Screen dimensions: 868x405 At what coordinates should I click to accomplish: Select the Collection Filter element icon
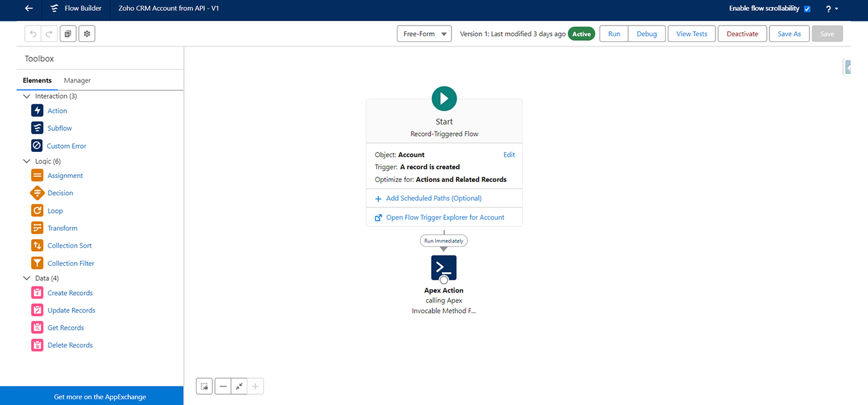pos(37,263)
